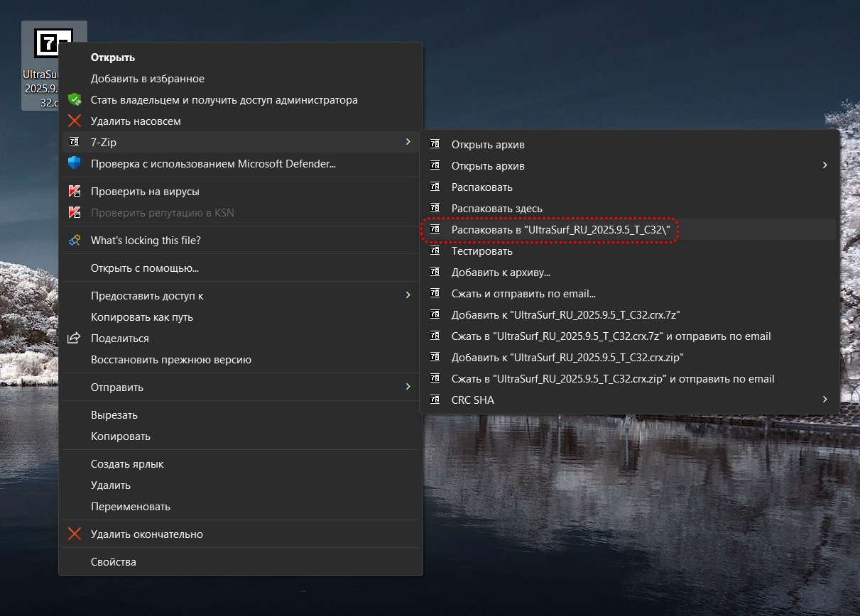The height and width of the screenshot is (616, 860).
Task: Select 'Копировать как путь' menu entry
Action: point(141,317)
